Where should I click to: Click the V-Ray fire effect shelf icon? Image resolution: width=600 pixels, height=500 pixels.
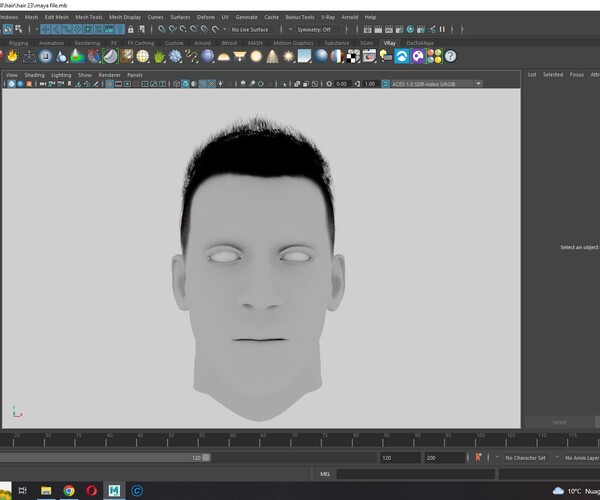[x=13, y=56]
